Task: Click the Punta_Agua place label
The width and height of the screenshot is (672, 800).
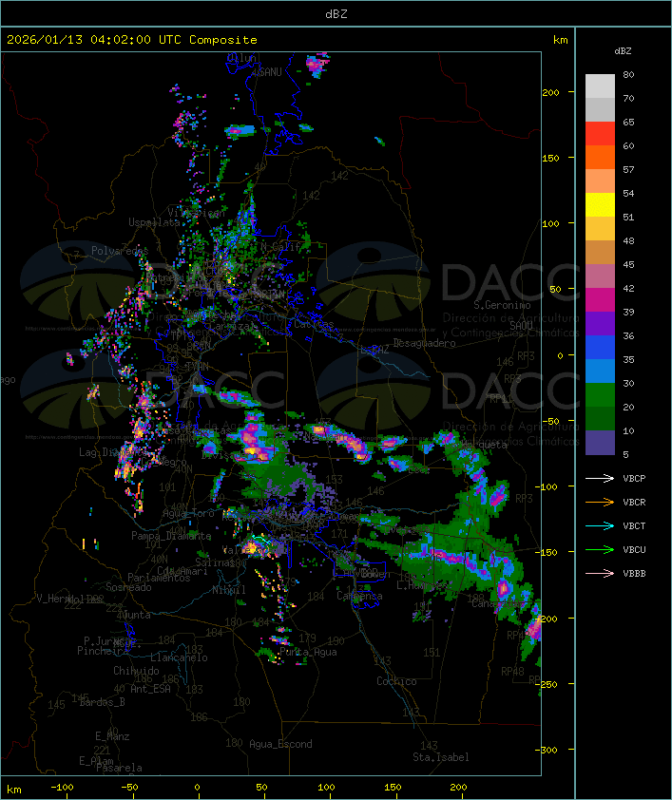Action: [x=308, y=652]
